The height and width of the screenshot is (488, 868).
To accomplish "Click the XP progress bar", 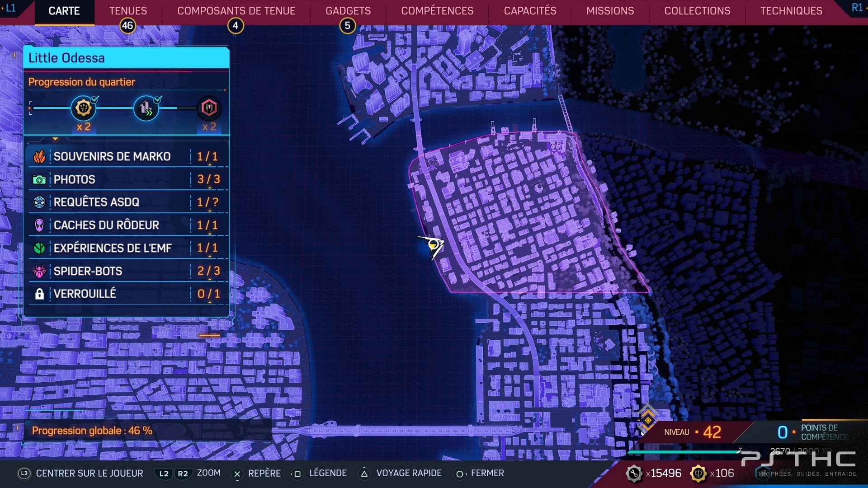I will (x=685, y=451).
